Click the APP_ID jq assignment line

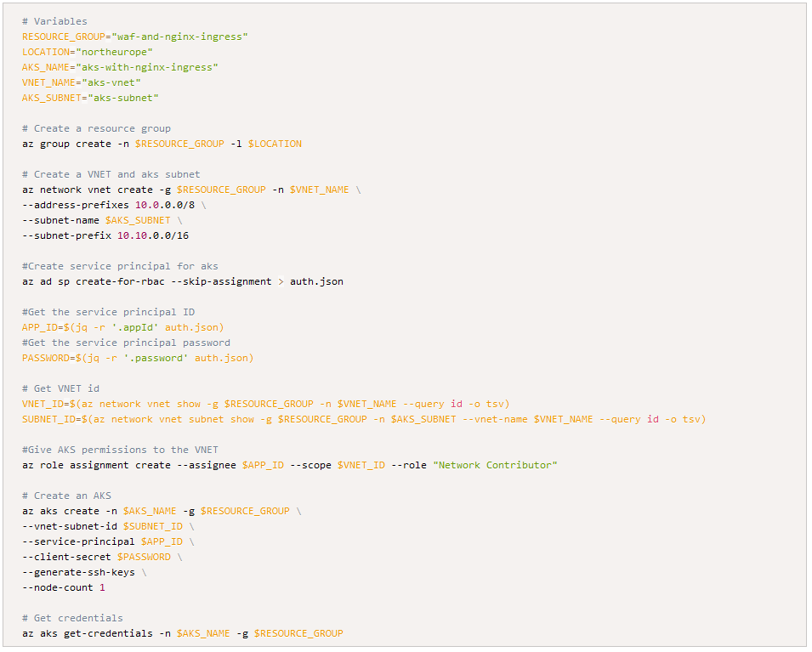tap(122, 327)
